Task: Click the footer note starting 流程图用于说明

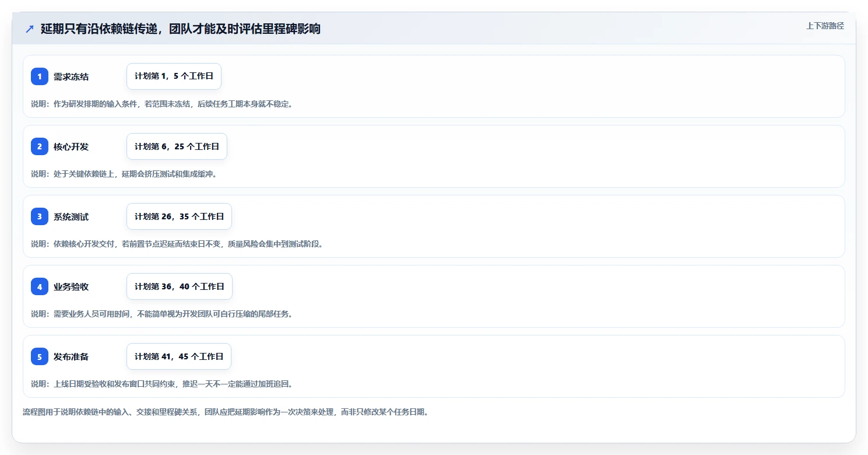Action: click(226, 412)
